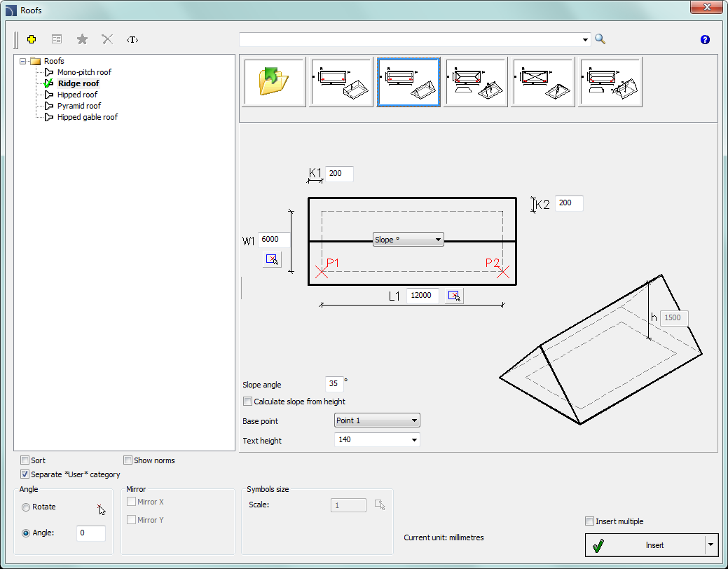Expand the Text height dropdown
Screen dimensions: 728x569
click(377, 440)
